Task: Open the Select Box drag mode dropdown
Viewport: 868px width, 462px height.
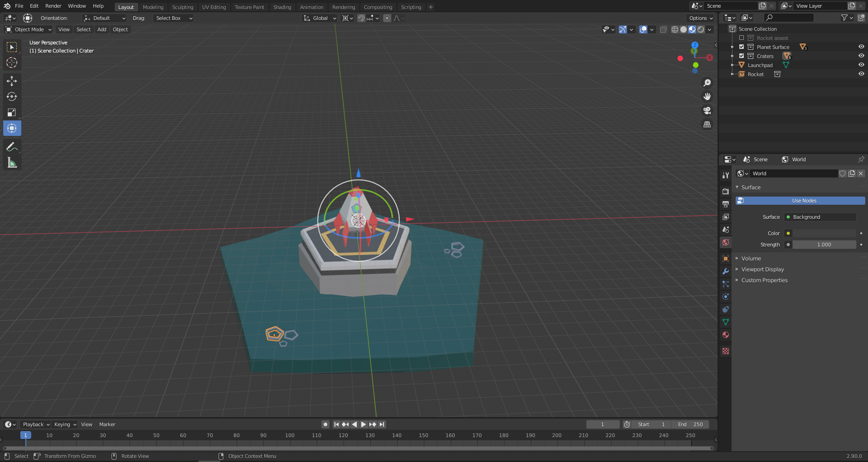Action: pos(173,18)
